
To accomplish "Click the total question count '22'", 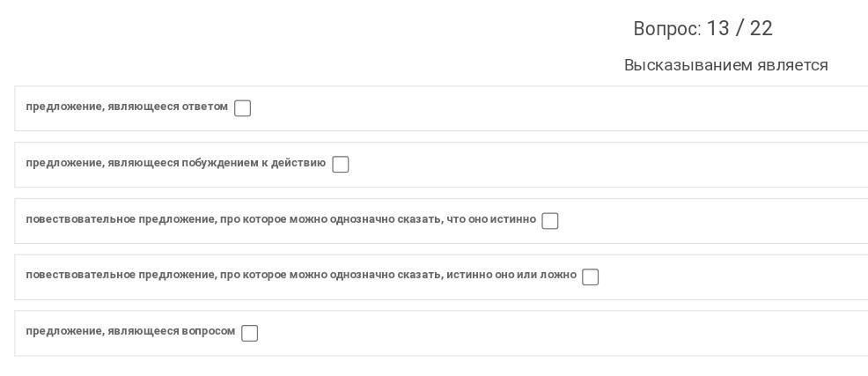I will pos(761,28).
